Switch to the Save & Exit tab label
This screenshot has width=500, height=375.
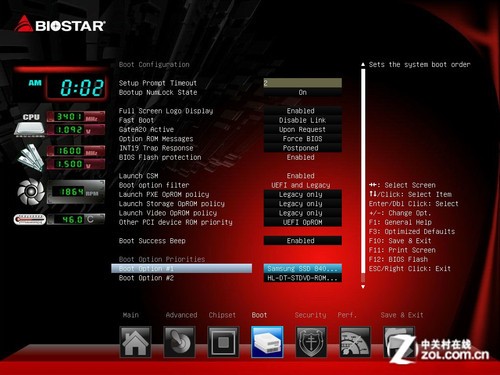coord(402,315)
